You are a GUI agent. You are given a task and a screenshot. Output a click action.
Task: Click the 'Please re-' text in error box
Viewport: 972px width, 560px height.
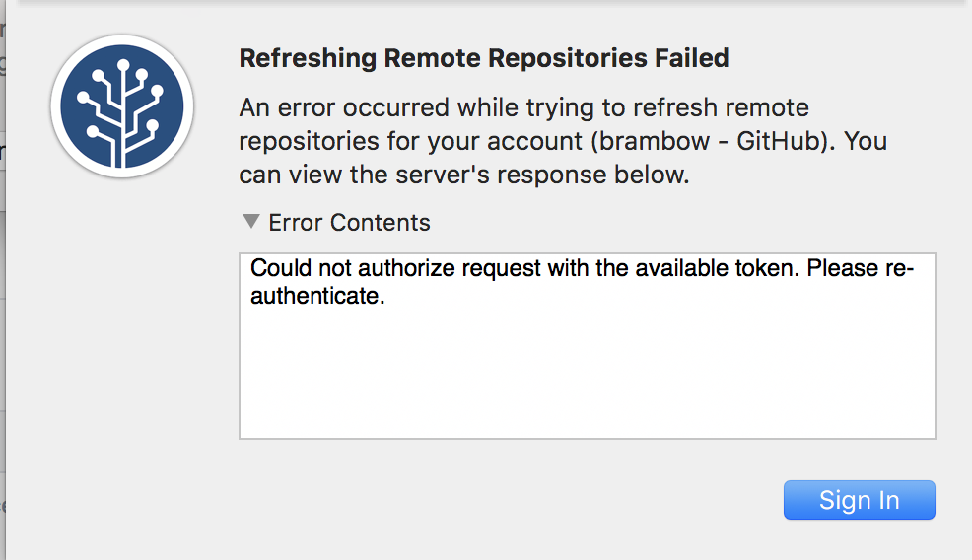click(x=861, y=268)
